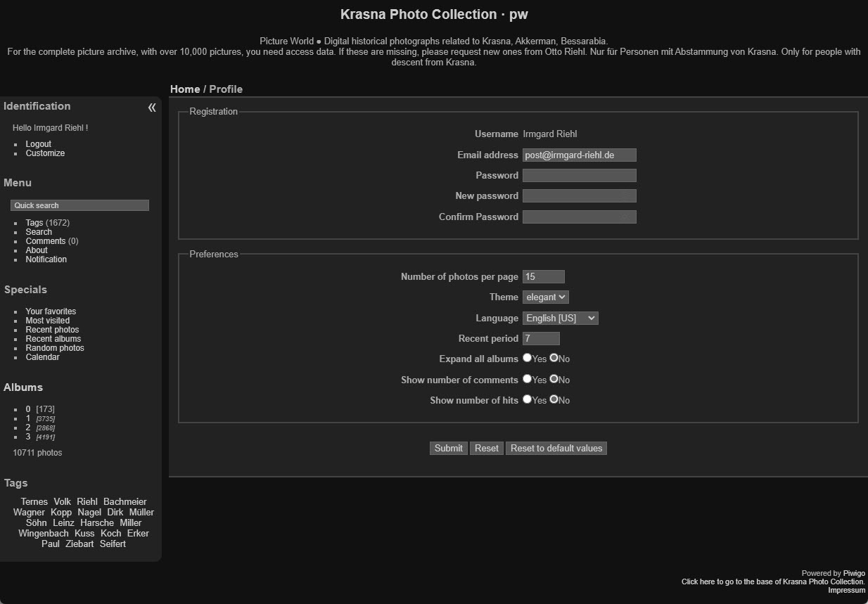
Task: Collapse the sidebar with double-chevron icon
Action: coord(152,108)
